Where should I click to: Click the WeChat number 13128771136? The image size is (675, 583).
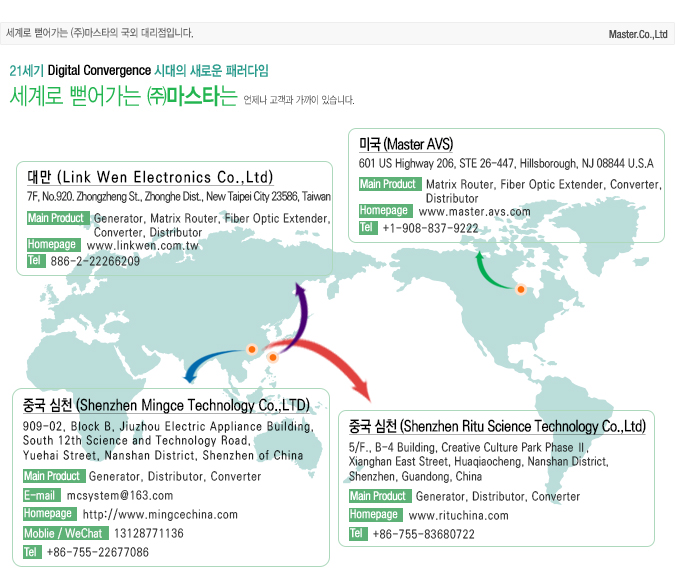[149, 533]
